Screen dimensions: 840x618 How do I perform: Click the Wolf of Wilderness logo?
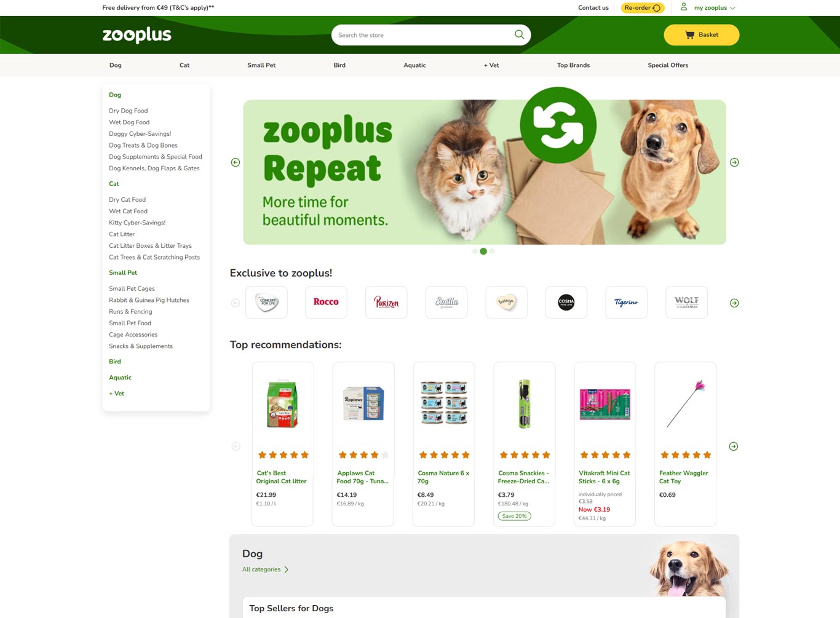[x=686, y=302]
